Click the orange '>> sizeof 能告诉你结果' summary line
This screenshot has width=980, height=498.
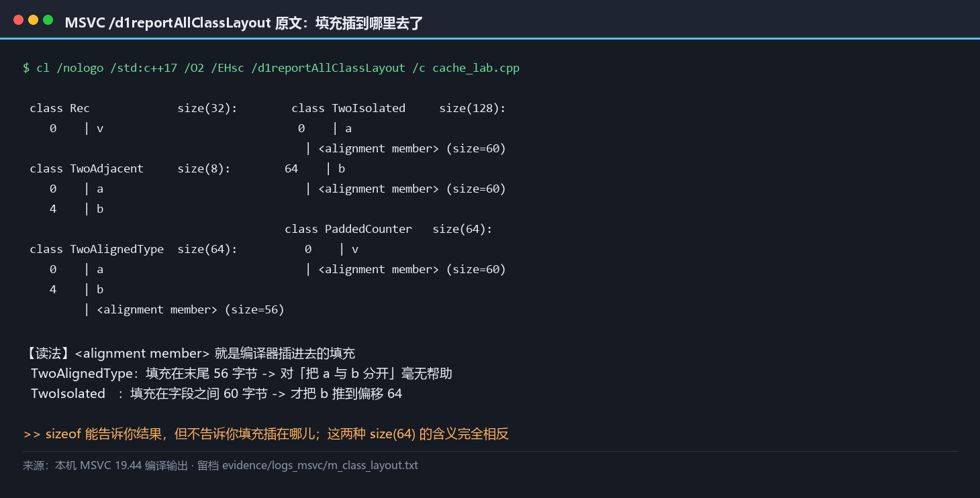(266, 434)
